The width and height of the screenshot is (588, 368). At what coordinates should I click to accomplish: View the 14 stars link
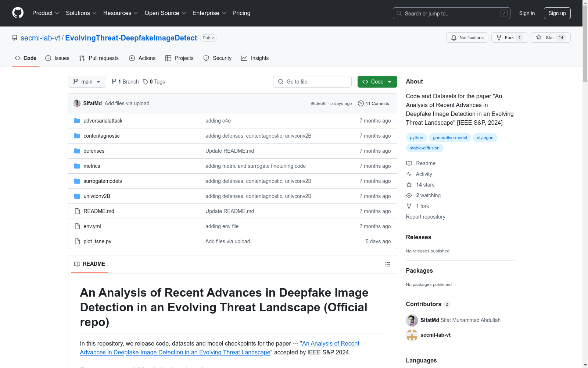[x=420, y=185]
